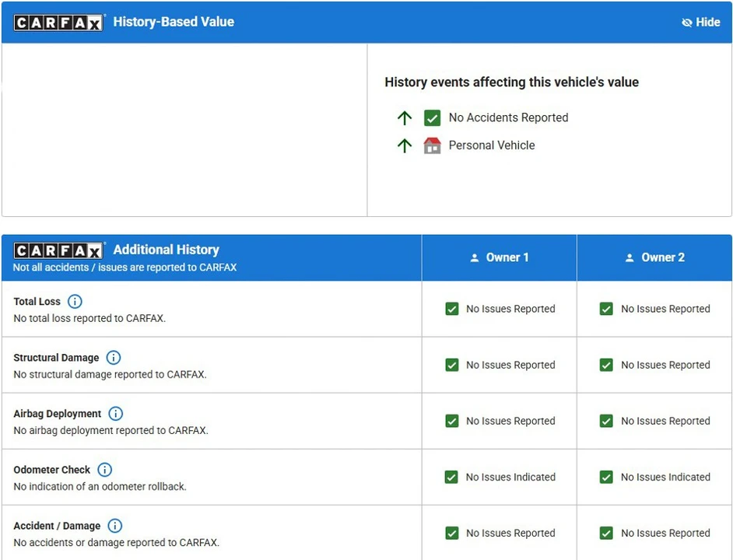
Task: Click CARFAX logo in History-Based Value header
Action: [58, 23]
